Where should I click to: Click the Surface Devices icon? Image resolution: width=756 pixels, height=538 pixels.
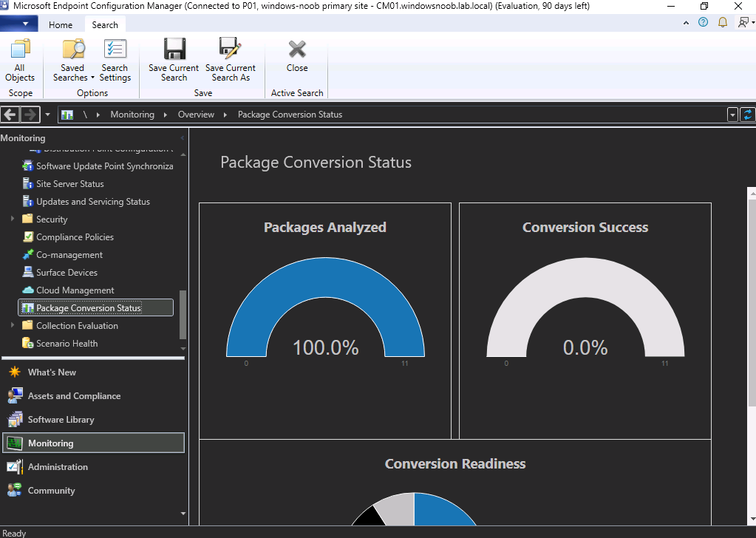coord(28,273)
